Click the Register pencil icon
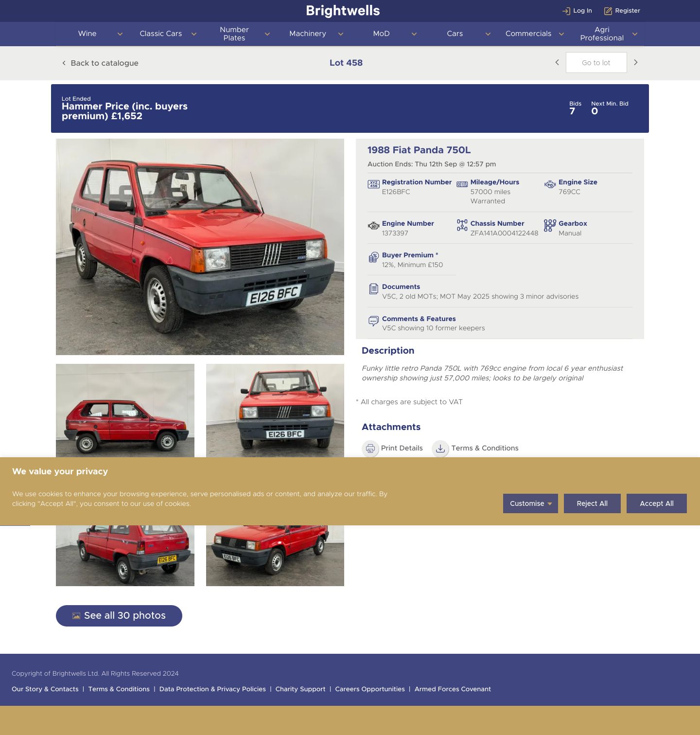 pos(608,11)
